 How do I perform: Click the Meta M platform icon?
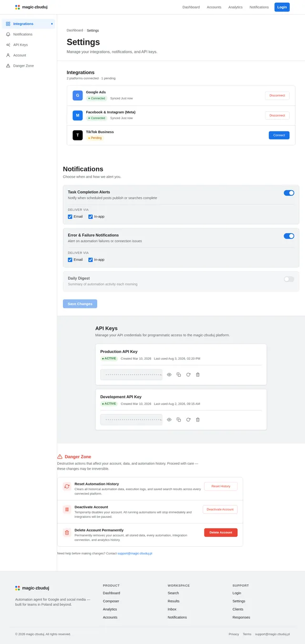78,115
